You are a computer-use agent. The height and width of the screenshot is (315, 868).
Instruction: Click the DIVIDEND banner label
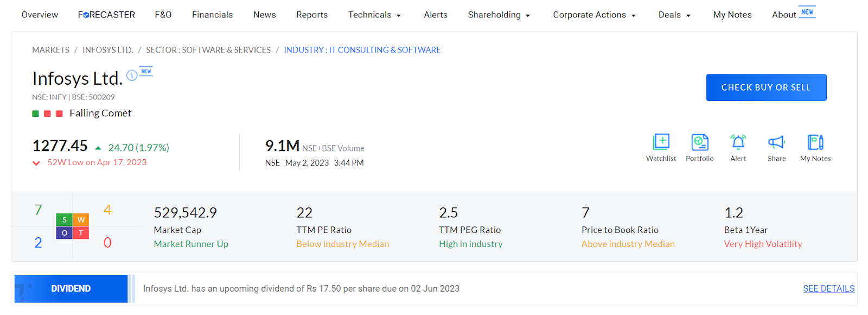click(x=71, y=289)
